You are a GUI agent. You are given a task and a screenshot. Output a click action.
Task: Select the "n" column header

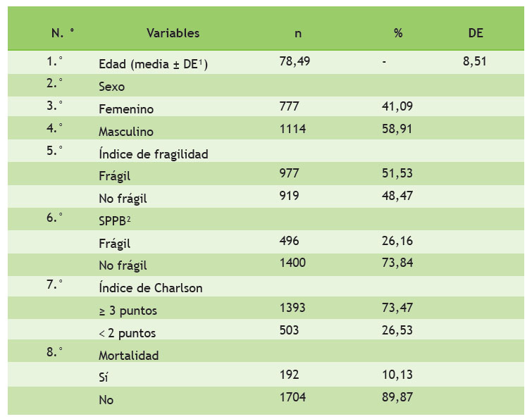(x=298, y=33)
